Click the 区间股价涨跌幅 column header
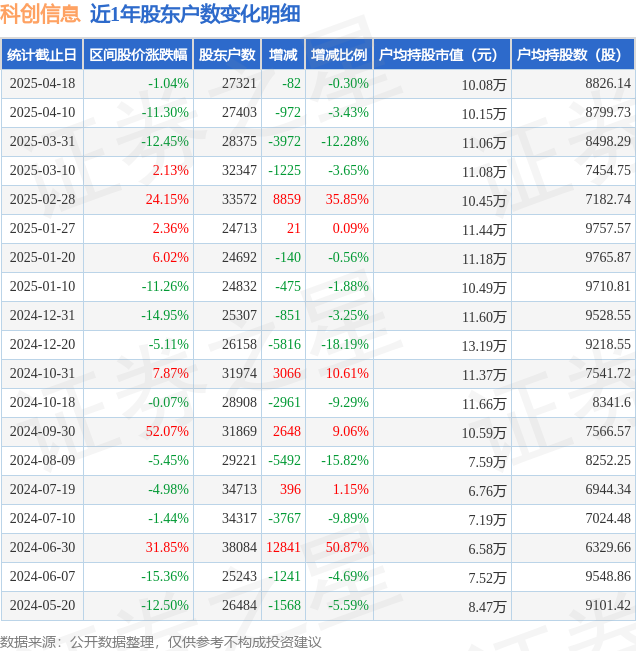 click(138, 54)
